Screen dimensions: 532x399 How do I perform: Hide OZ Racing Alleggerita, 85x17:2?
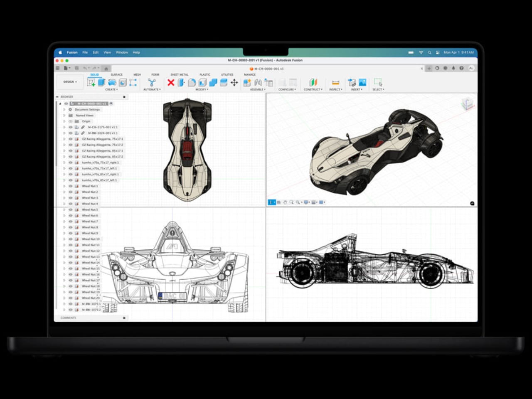(x=71, y=157)
